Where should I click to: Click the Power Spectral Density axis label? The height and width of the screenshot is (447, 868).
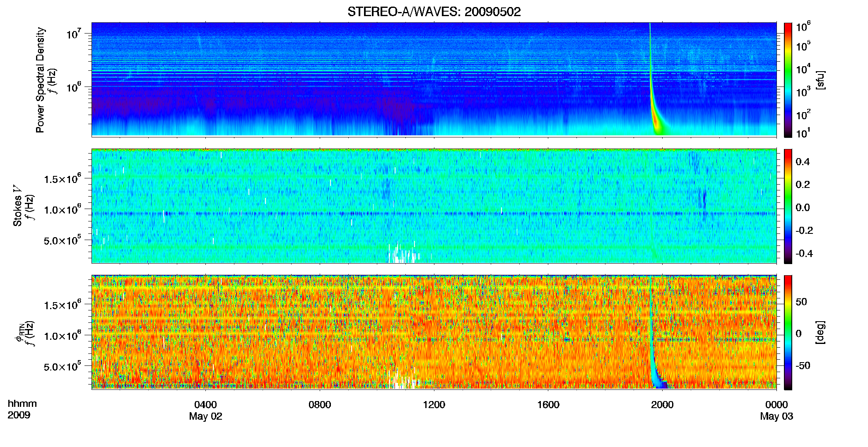(40, 80)
